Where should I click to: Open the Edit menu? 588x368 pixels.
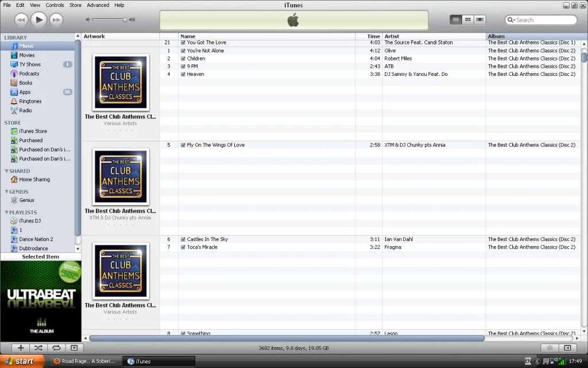point(20,5)
